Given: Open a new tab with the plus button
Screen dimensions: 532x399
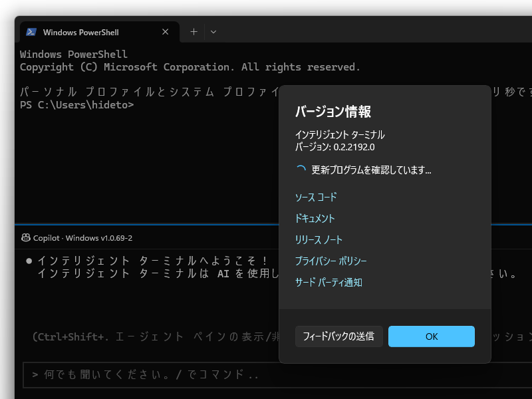Looking at the screenshot, I should (x=194, y=32).
